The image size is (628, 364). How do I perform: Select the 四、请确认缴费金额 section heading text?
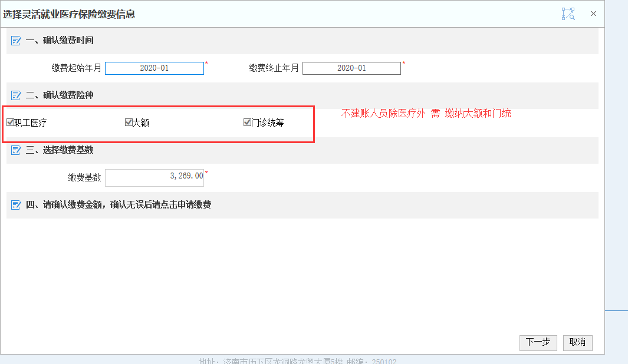[x=119, y=205]
